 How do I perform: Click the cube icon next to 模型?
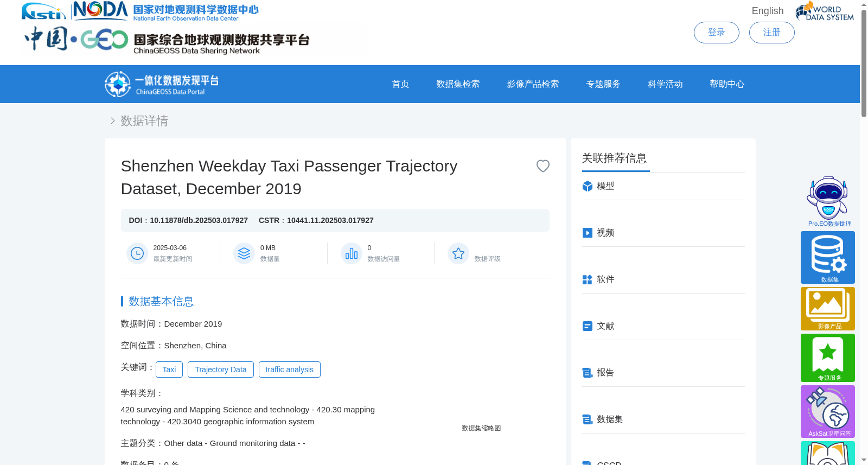pos(587,186)
